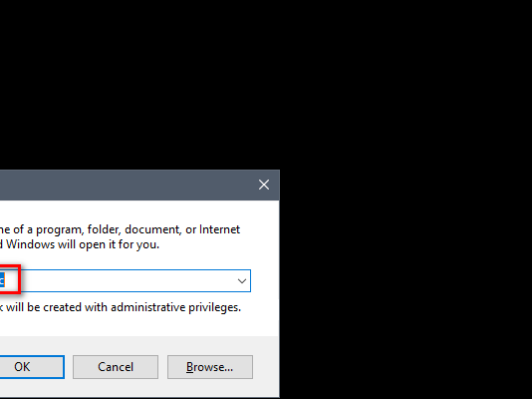Image resolution: width=532 pixels, height=399 pixels.
Task: Click the downward chevron icon in the combo box
Action: tap(242, 281)
